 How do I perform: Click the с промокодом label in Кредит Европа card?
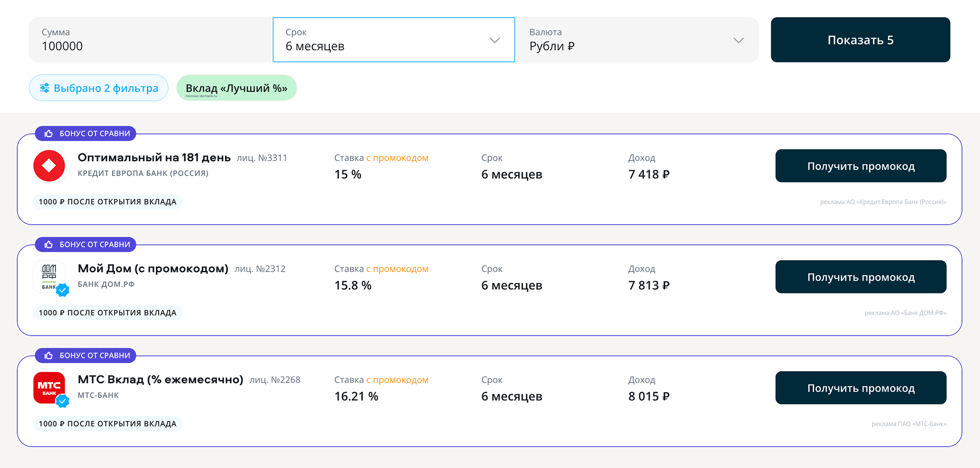(x=397, y=158)
